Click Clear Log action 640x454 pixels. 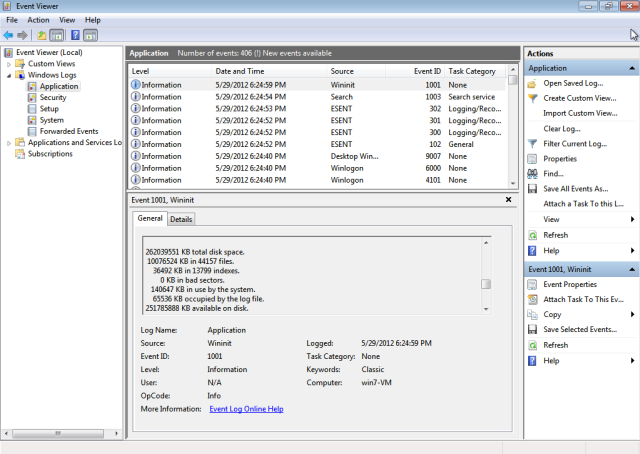(562, 129)
